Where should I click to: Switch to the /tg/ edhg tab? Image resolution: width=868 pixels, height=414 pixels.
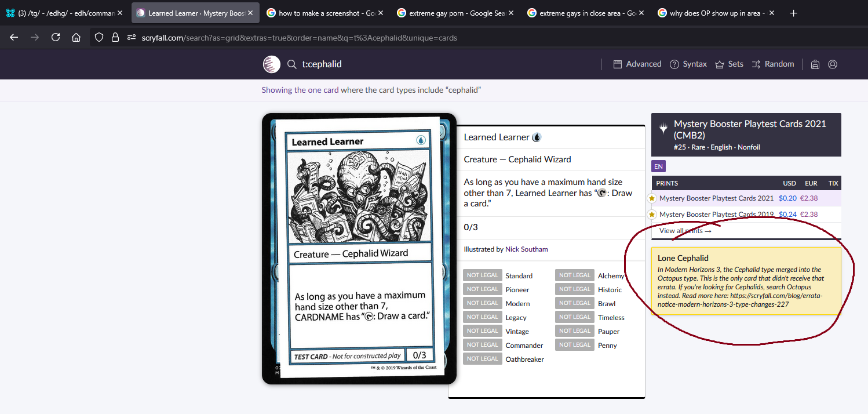point(64,13)
